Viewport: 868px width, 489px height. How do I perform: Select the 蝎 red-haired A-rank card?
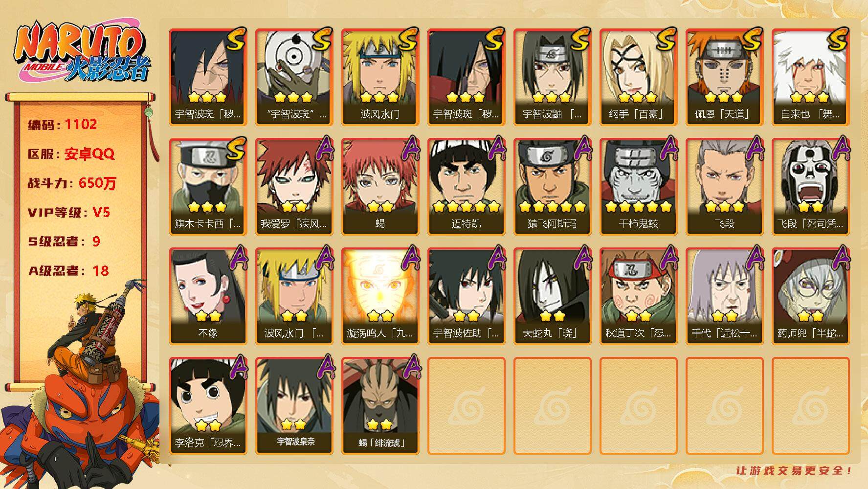pos(380,187)
